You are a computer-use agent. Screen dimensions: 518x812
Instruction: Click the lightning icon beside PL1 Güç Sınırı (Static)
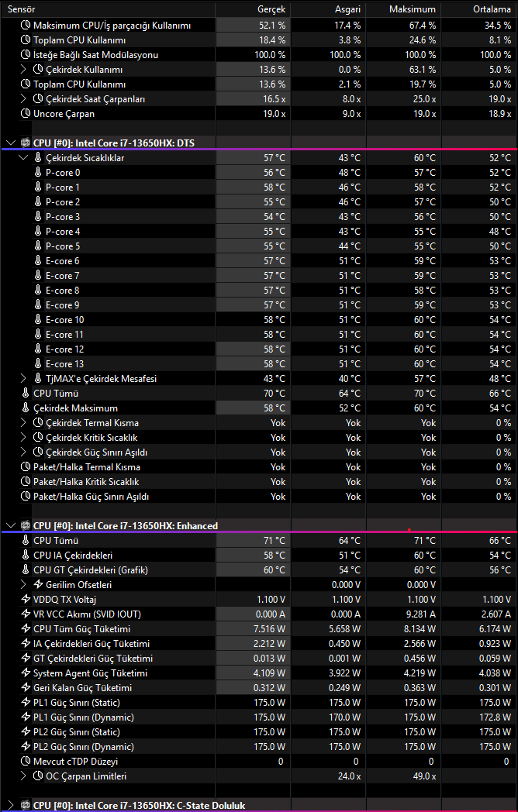pyautogui.click(x=26, y=702)
